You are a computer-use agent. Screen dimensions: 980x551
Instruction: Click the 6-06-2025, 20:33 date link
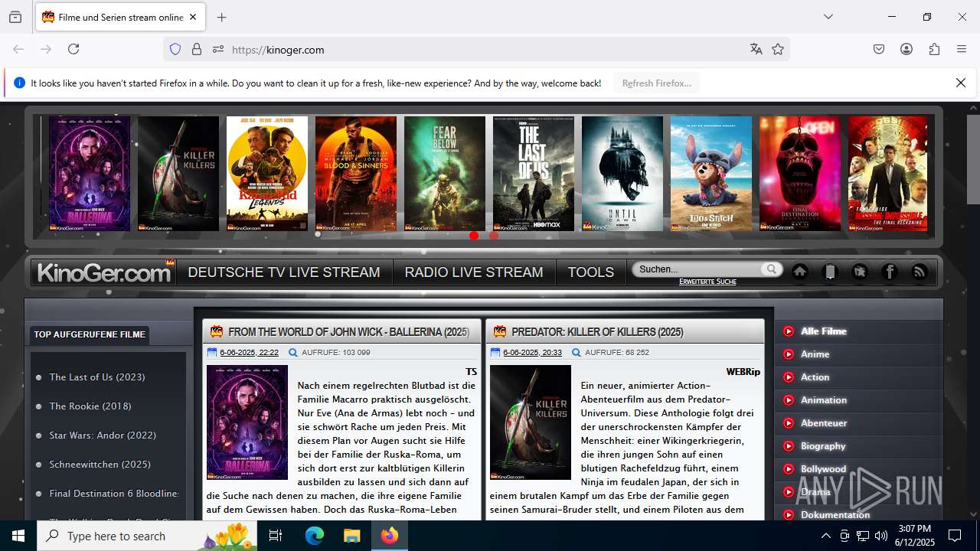tap(532, 353)
